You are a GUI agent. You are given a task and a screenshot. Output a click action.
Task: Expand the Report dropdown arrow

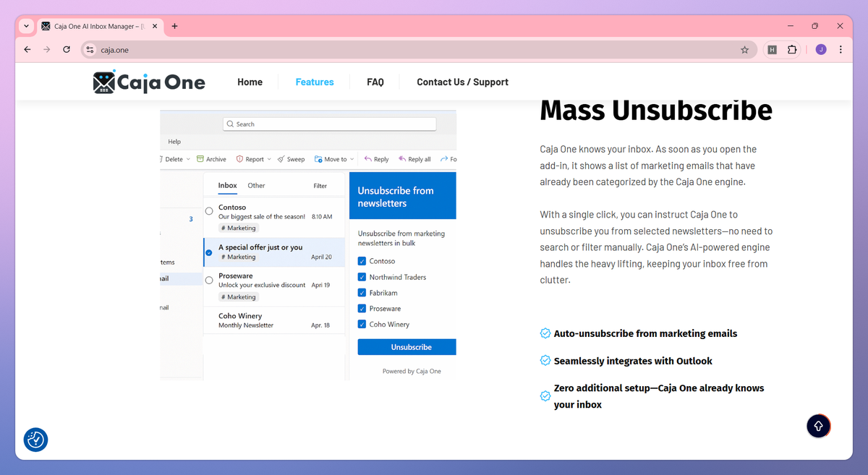tap(269, 159)
